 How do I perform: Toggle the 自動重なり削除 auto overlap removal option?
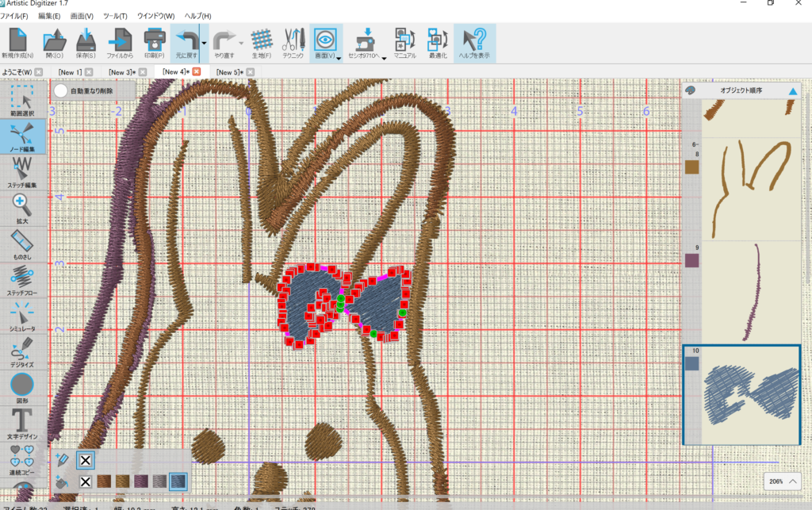tap(61, 91)
